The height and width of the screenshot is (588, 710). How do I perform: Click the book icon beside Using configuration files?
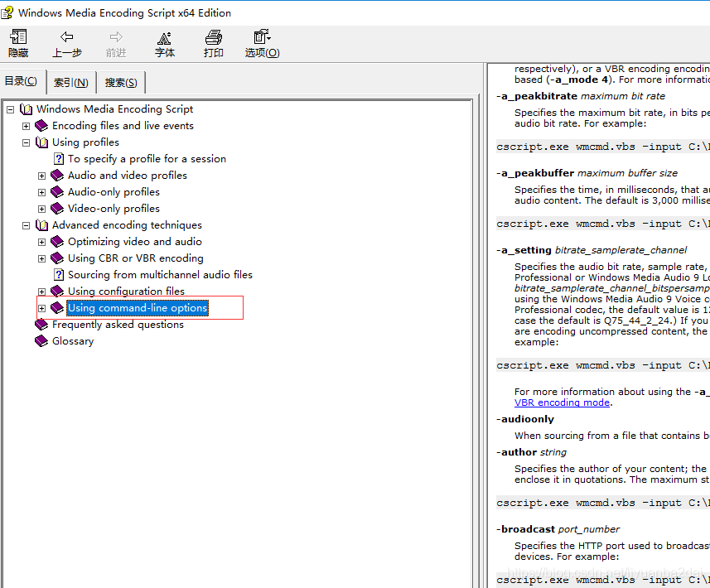coord(57,291)
